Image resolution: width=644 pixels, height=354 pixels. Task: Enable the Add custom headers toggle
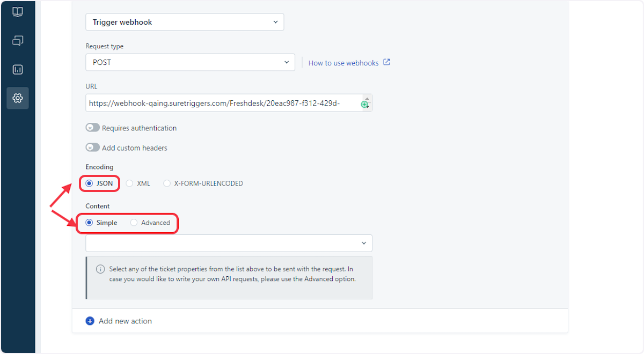tap(92, 147)
